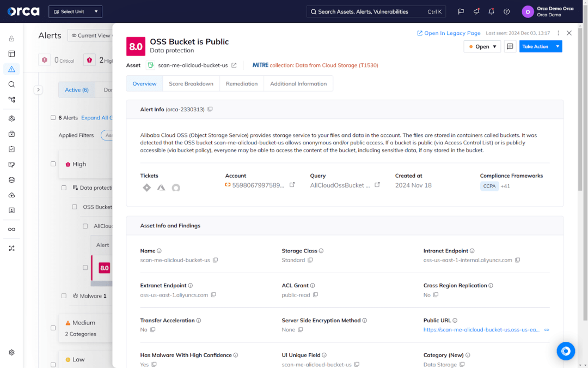588x368 pixels.
Task: Copy the alert ID orca-2330313
Action: [210, 109]
